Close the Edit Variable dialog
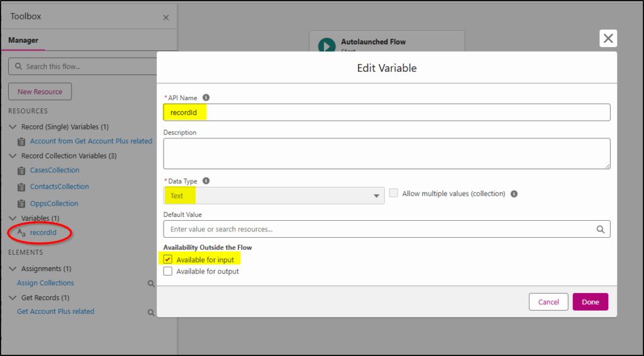This screenshot has height=356, width=644. tap(608, 38)
